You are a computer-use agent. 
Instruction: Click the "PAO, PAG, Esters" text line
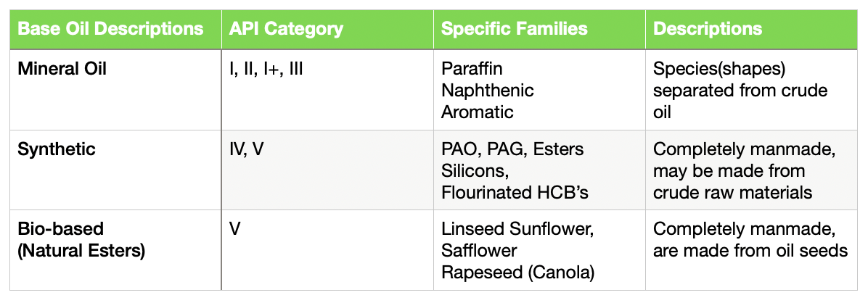tap(512, 149)
